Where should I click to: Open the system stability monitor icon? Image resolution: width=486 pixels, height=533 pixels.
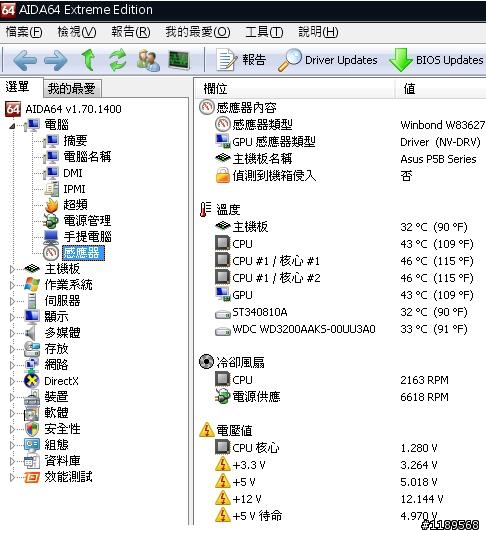(179, 60)
